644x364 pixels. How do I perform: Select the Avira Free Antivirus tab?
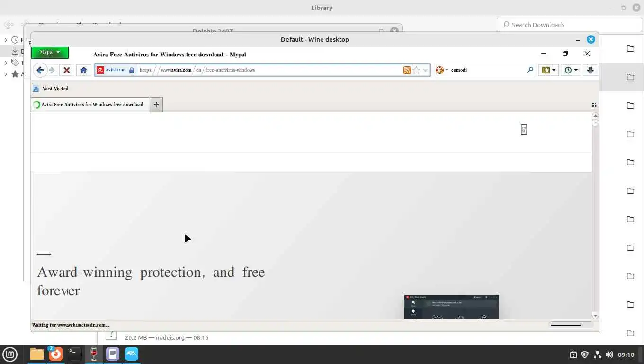tap(90, 105)
